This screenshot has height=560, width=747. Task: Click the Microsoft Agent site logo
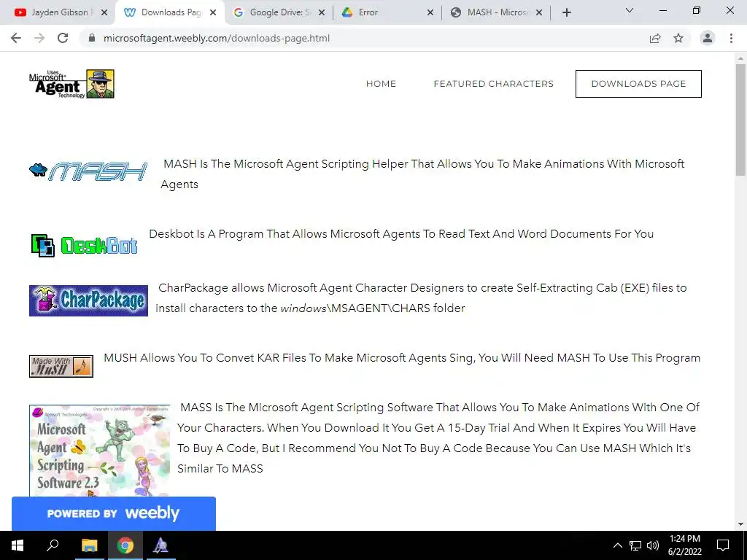pyautogui.click(x=71, y=84)
